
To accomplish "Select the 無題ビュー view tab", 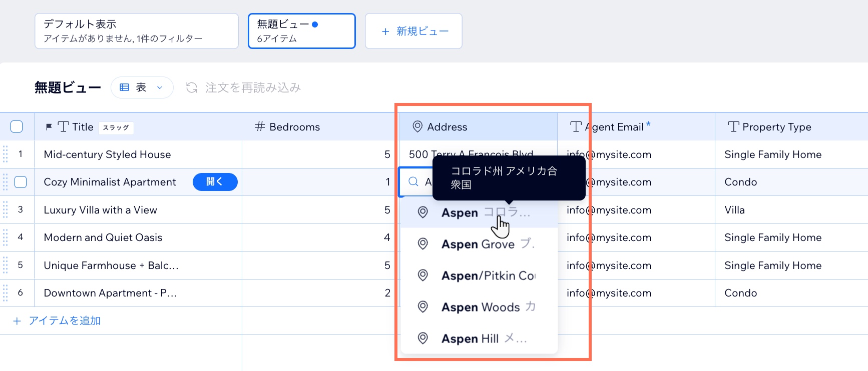I will point(301,31).
